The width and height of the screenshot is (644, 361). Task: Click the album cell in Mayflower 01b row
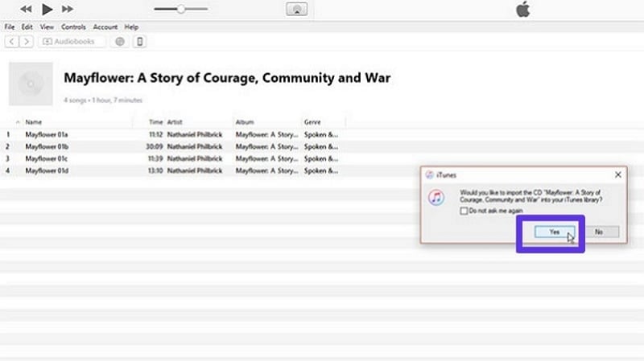pyautogui.click(x=267, y=146)
